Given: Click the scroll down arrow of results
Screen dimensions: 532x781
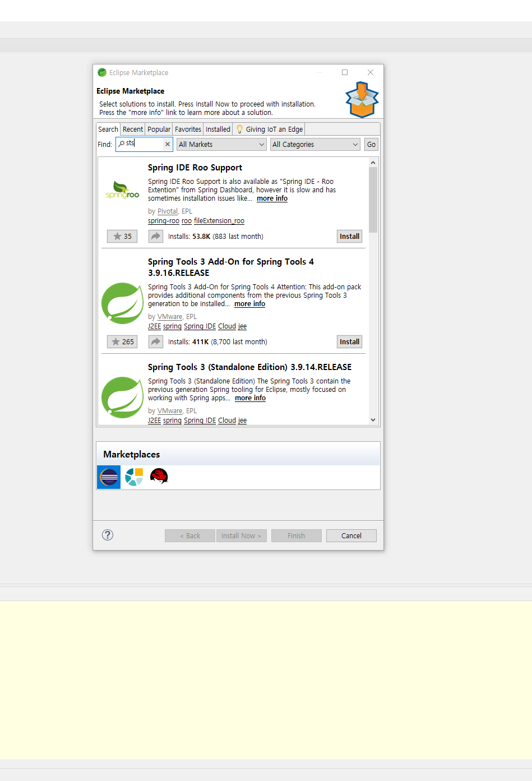Looking at the screenshot, I should click(x=373, y=420).
